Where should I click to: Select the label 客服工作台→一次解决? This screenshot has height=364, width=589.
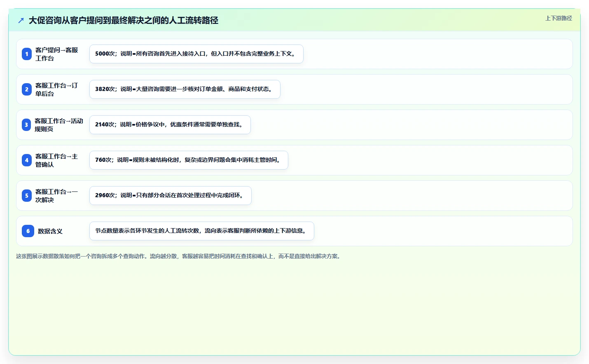pos(57,196)
